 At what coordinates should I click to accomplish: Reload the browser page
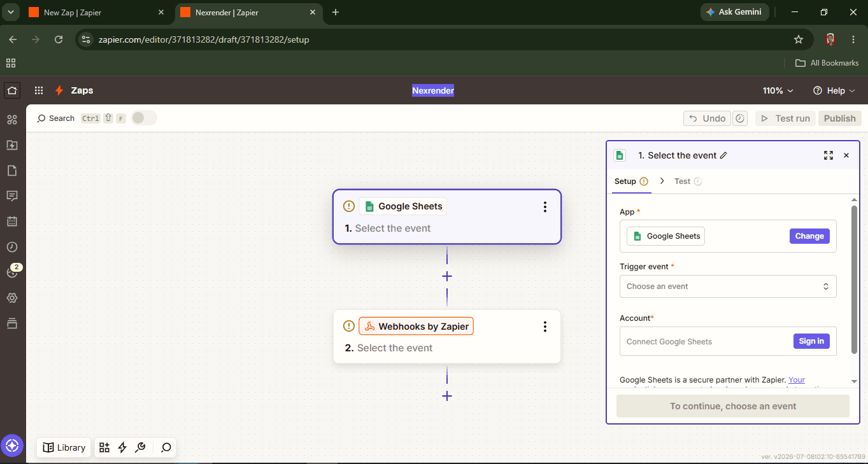[x=59, y=39]
